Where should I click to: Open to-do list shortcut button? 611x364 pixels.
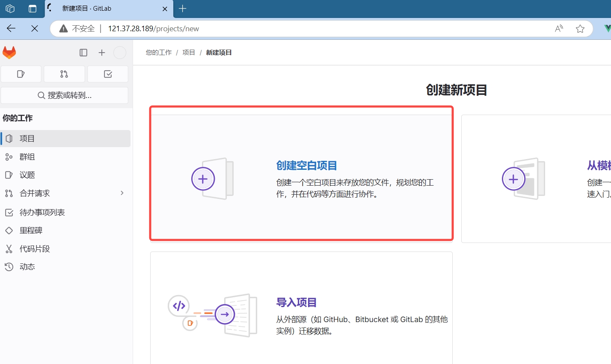(108, 74)
